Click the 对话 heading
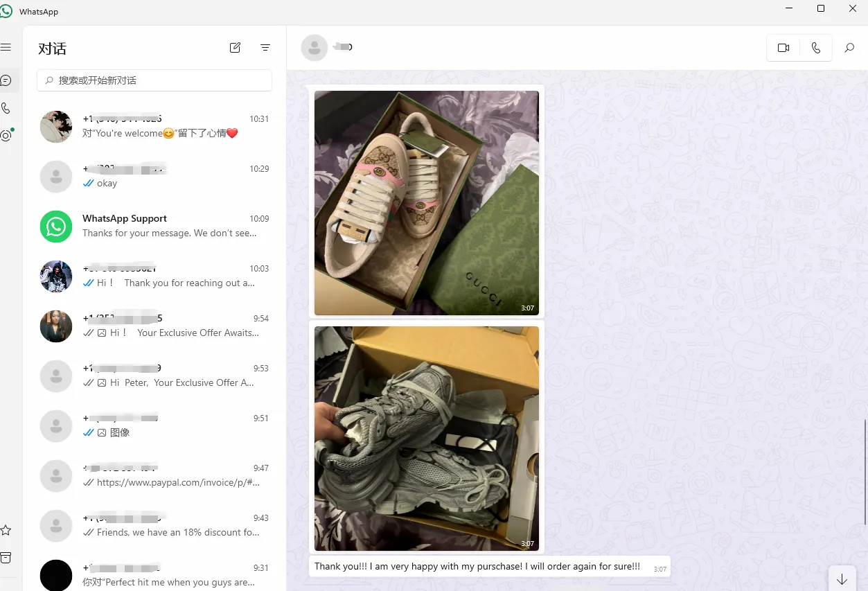 point(53,48)
